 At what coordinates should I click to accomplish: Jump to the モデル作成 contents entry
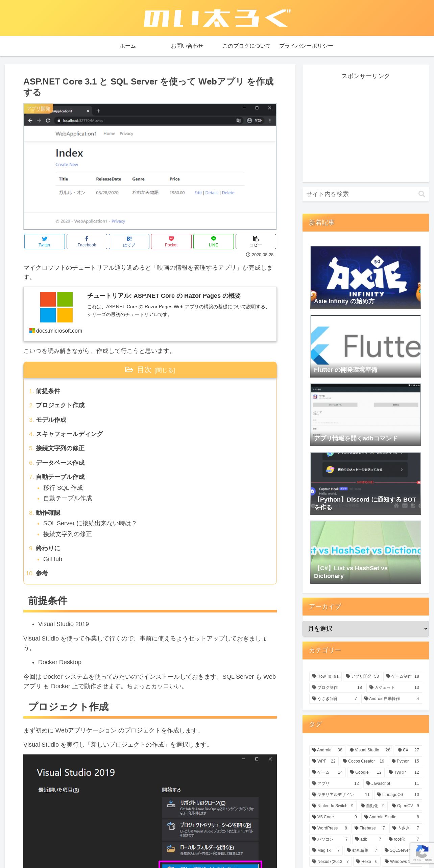[x=51, y=420]
